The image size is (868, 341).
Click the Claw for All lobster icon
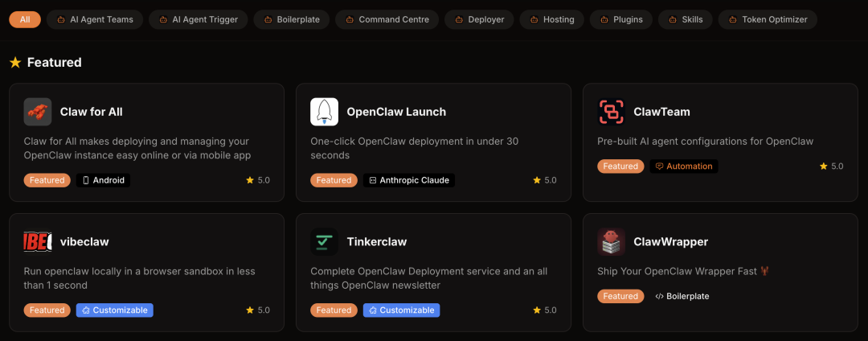pyautogui.click(x=38, y=112)
